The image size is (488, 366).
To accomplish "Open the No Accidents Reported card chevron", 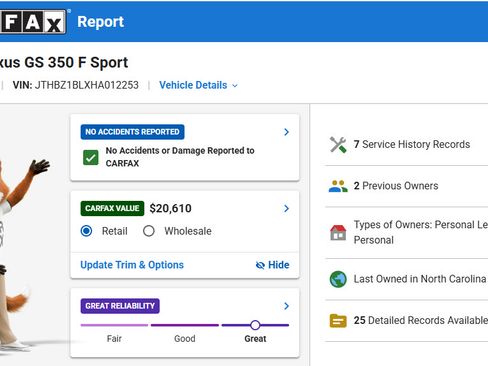I will point(286,132).
